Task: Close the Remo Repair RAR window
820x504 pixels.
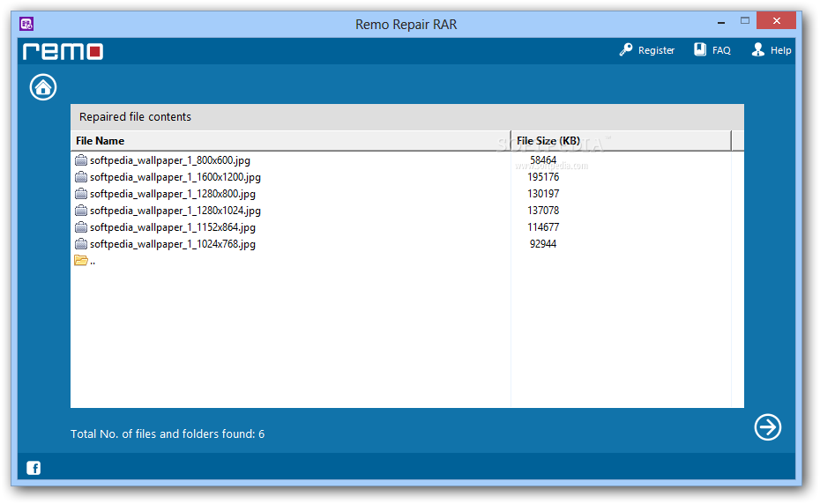Action: (x=776, y=21)
